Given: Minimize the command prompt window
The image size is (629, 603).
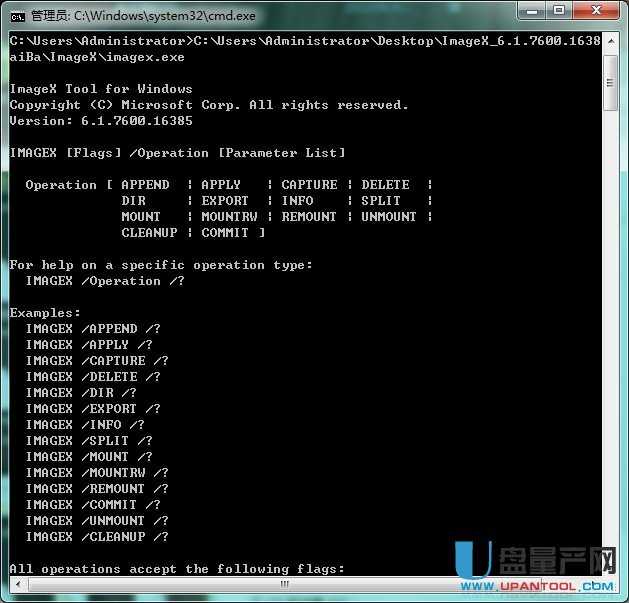Looking at the screenshot, I should pyautogui.click(x=530, y=12).
